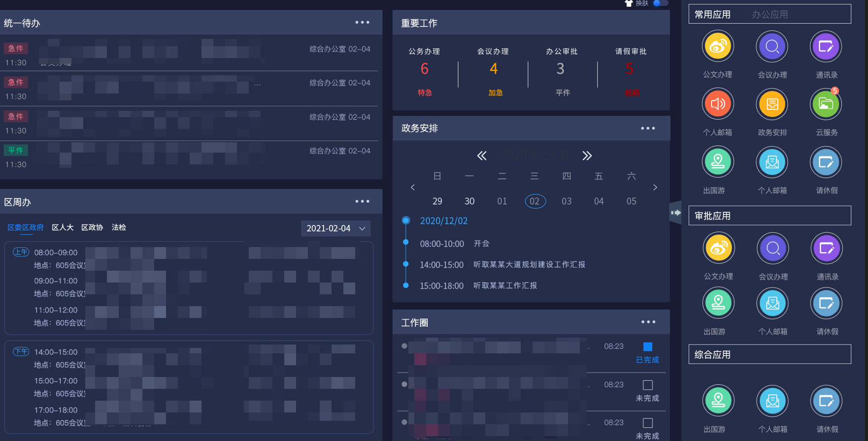
Task: Open 请休假 under 综合应用
Action: click(827, 401)
